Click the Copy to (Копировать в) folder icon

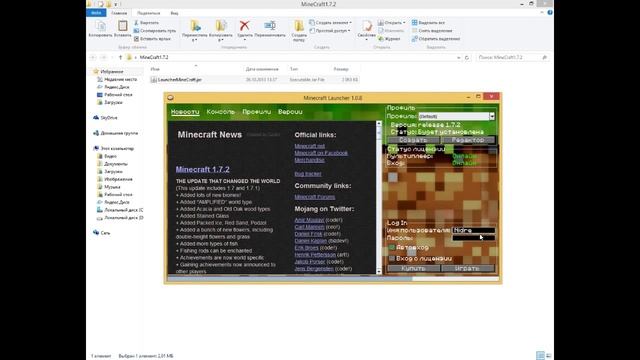pyautogui.click(x=220, y=26)
